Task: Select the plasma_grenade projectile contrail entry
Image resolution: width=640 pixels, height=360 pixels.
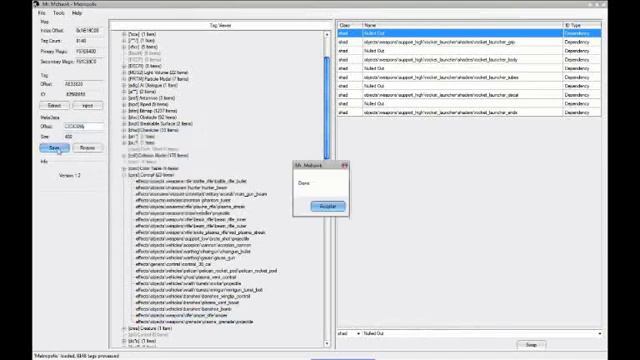Action: point(194,322)
